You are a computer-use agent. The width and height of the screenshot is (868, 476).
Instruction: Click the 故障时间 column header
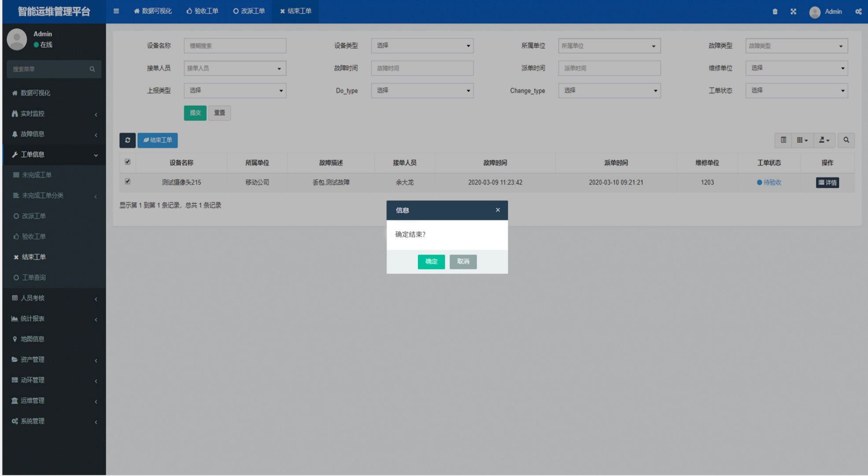pyautogui.click(x=495, y=163)
